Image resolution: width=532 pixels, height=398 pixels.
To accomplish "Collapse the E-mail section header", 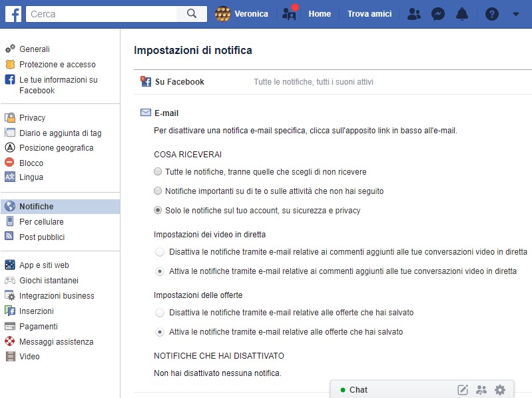I will (x=166, y=113).
